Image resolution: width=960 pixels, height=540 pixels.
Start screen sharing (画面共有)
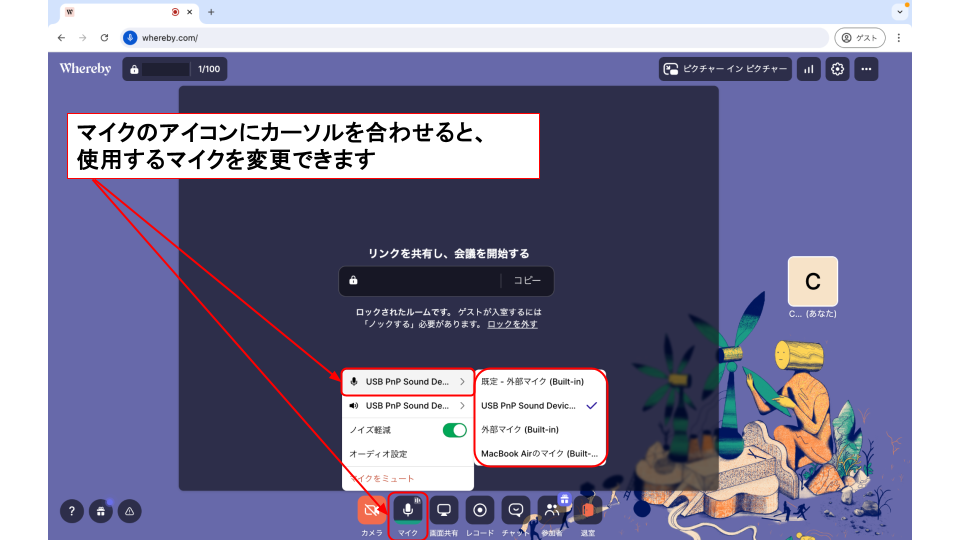point(444,510)
